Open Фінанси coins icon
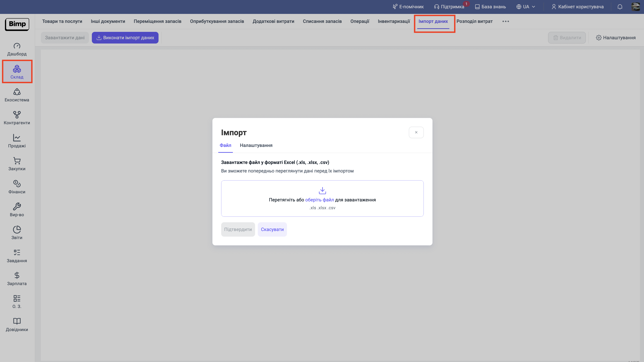The image size is (644, 362). coord(17,184)
